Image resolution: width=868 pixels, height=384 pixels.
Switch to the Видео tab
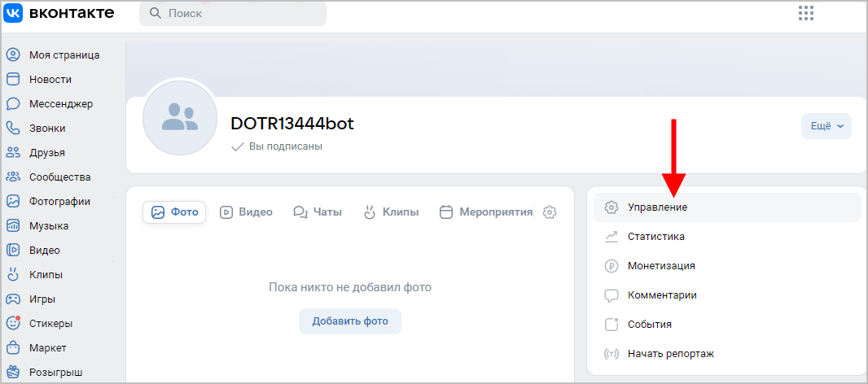pyautogui.click(x=246, y=212)
